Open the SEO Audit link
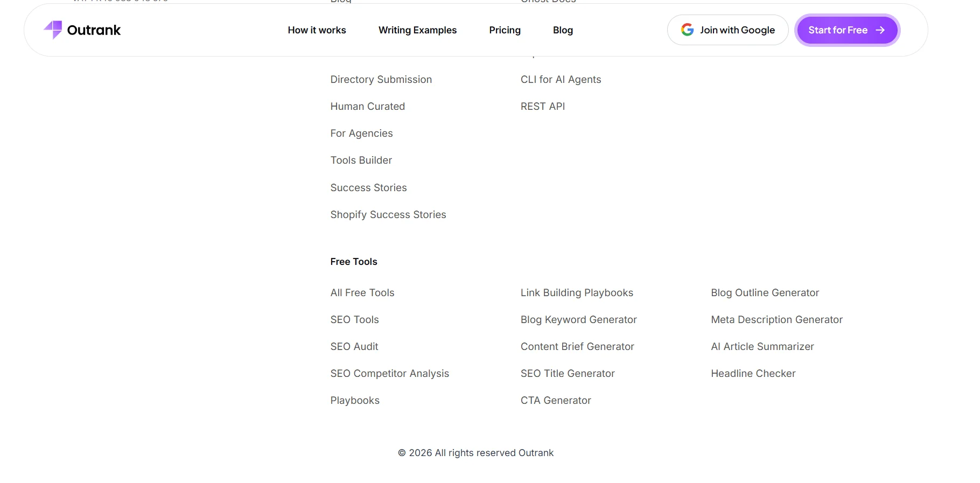The height and width of the screenshot is (483, 980). pyautogui.click(x=354, y=347)
